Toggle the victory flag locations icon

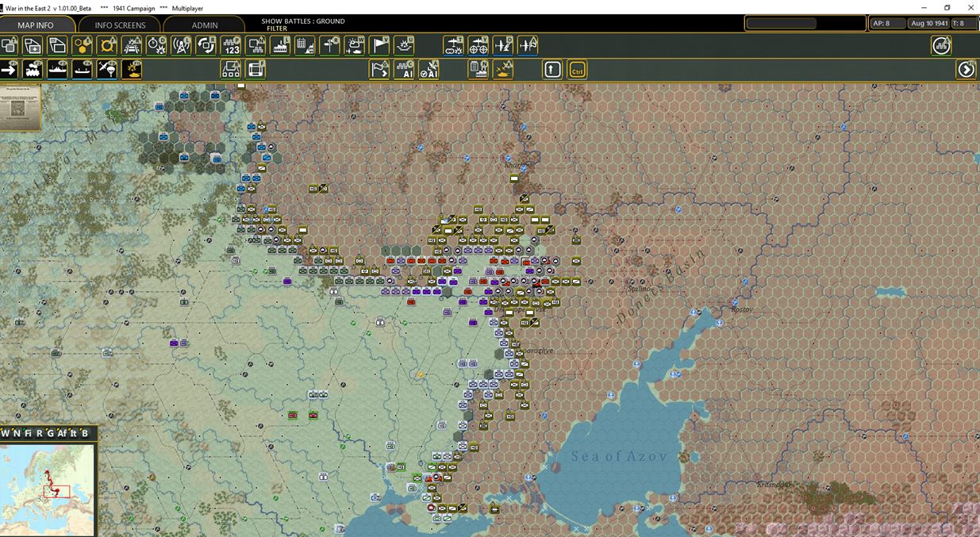point(379,45)
